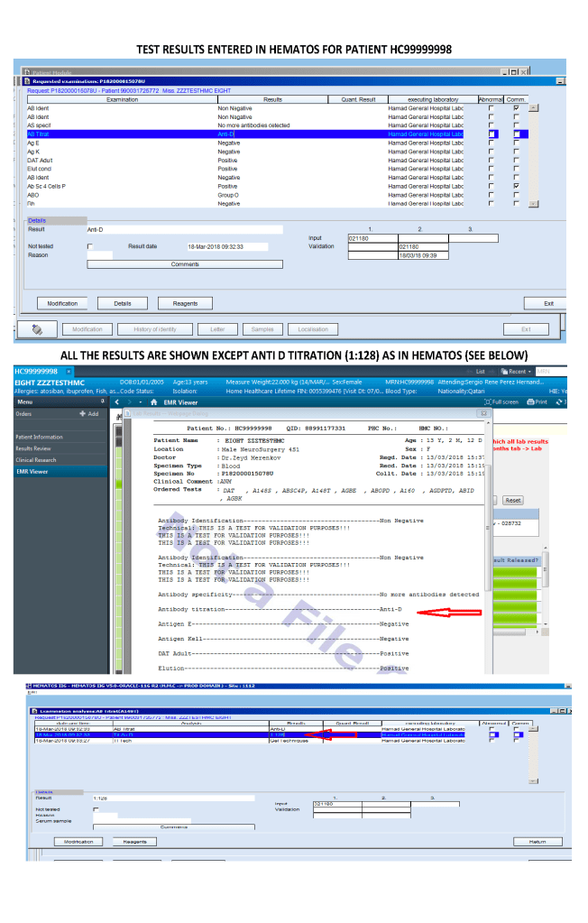Click the home icon in the EMR Viewer toolbar
The width and height of the screenshot is (588, 923).
point(154,402)
